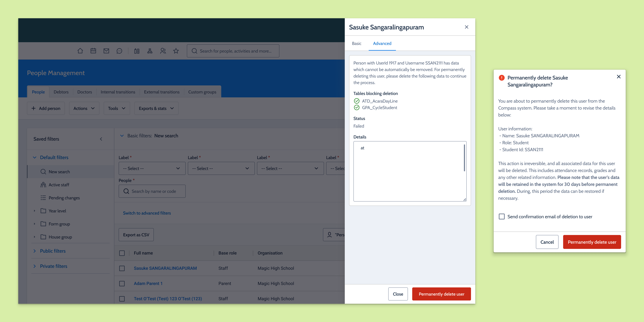The height and width of the screenshot is (322, 644).
Task: Close the Permanently delete confirmation dialog
Action: point(619,77)
